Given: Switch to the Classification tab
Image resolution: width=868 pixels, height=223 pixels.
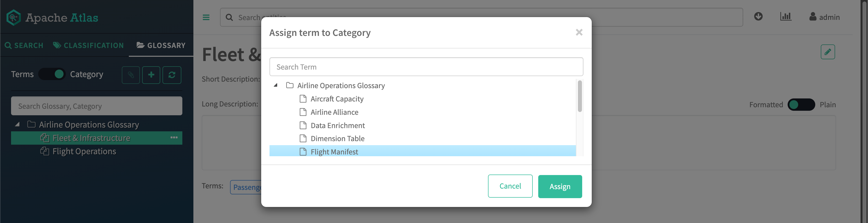Looking at the screenshot, I should [88, 45].
